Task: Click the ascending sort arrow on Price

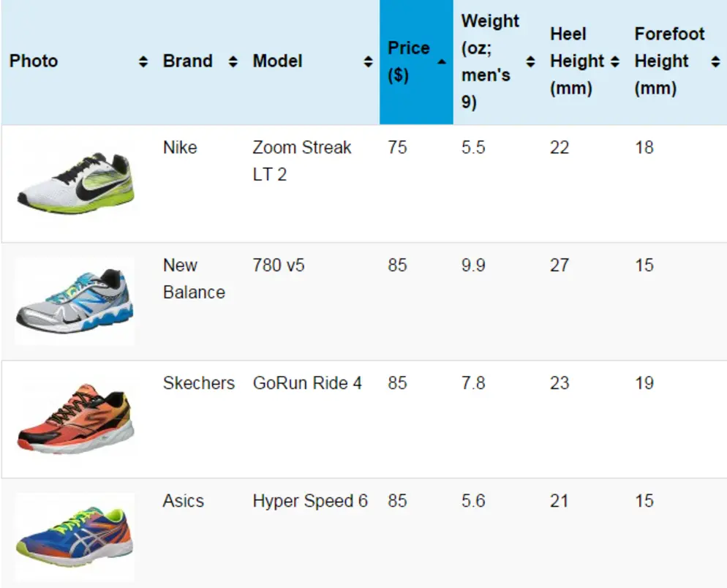Action: (x=441, y=61)
